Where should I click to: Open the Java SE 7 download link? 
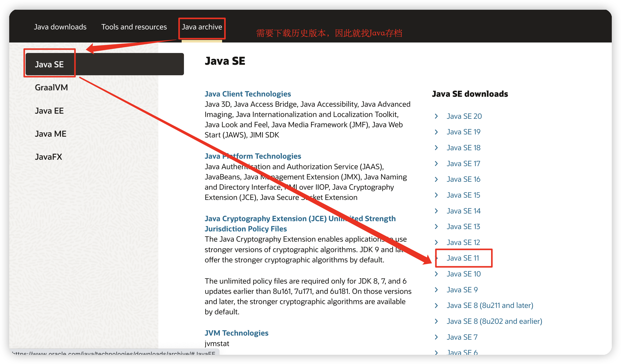pyautogui.click(x=462, y=337)
